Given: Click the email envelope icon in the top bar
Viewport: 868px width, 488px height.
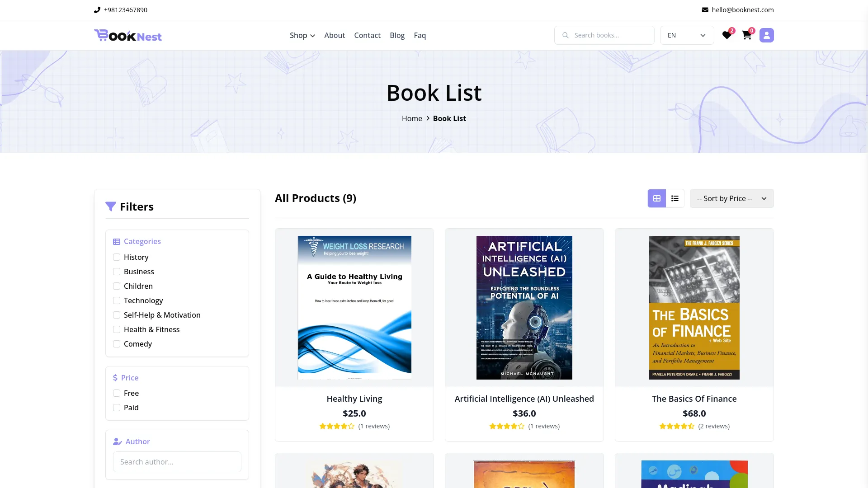Looking at the screenshot, I should (705, 9).
